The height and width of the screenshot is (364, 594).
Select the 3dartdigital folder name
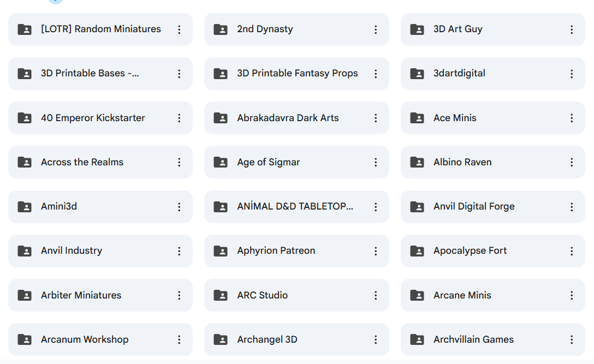pyautogui.click(x=459, y=74)
